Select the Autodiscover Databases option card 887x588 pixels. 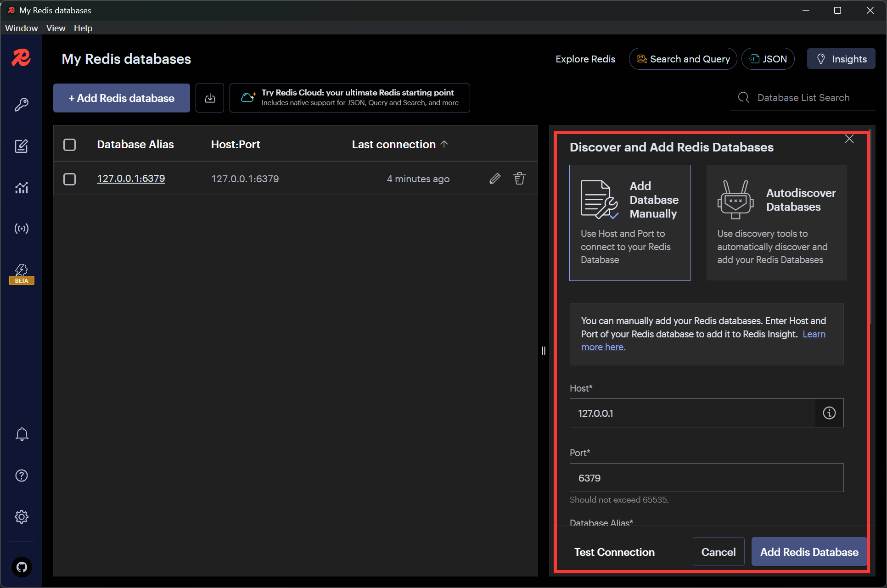click(776, 223)
